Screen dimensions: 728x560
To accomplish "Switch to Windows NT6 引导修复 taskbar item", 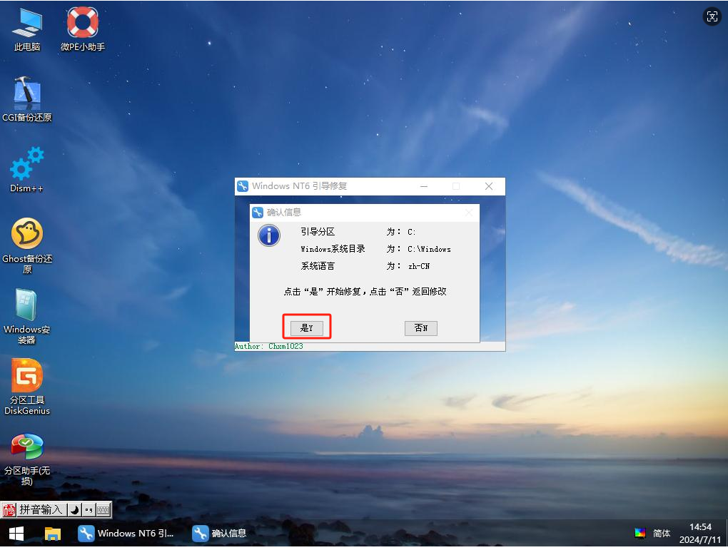I will tap(126, 534).
